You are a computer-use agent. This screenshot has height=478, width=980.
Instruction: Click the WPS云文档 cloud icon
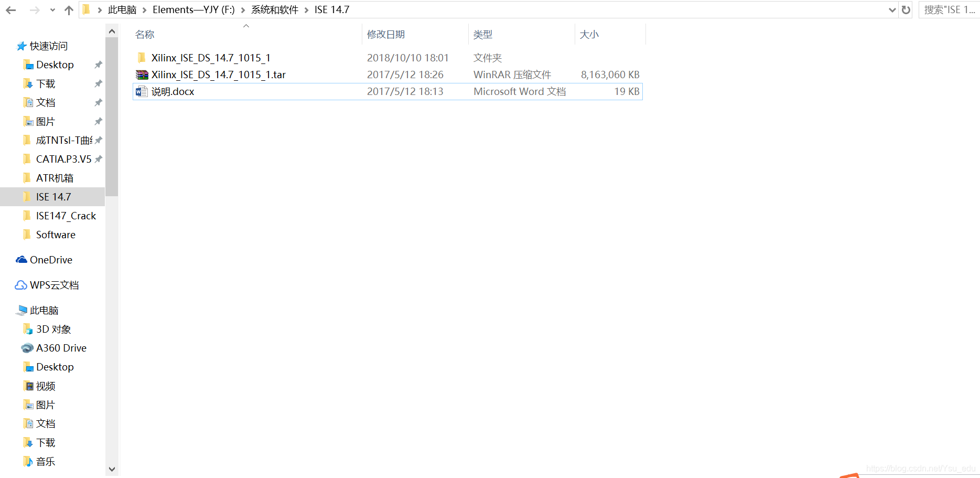click(21, 285)
